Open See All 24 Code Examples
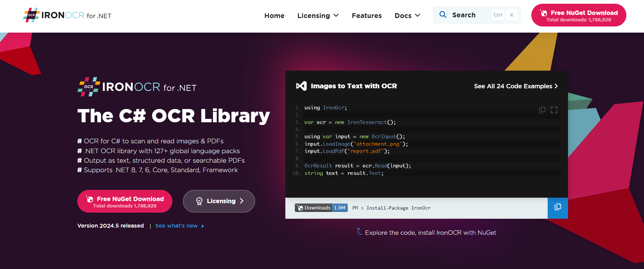644x269 pixels. pos(515,86)
